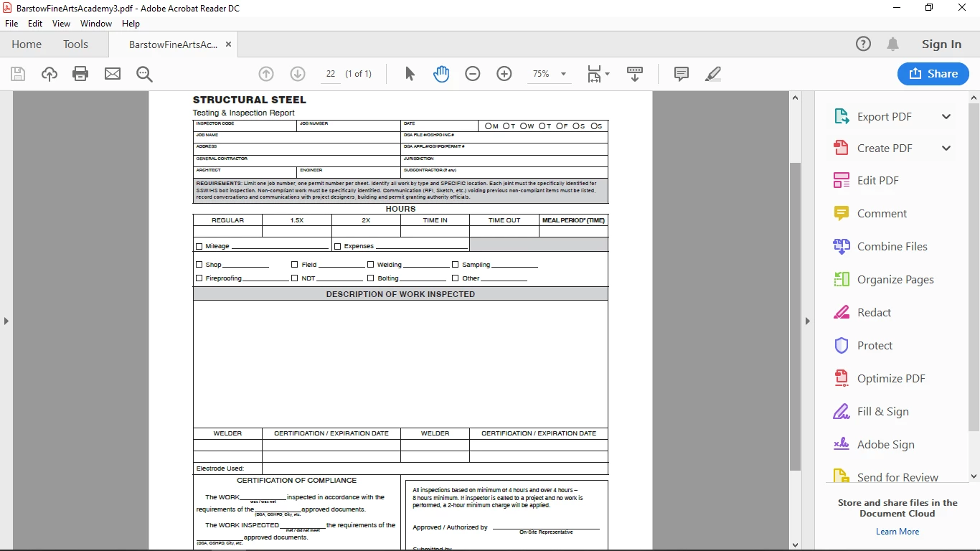
Task: Click the tools pane scrollbar
Action: click(x=974, y=266)
